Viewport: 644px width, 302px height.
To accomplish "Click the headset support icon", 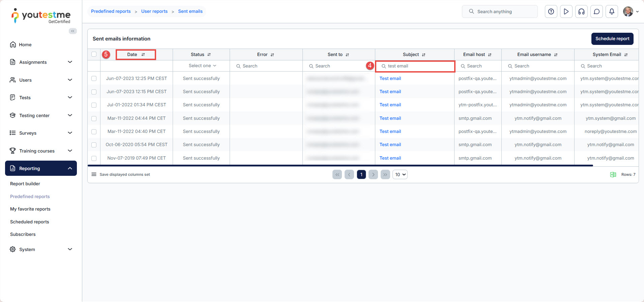I will click(581, 11).
